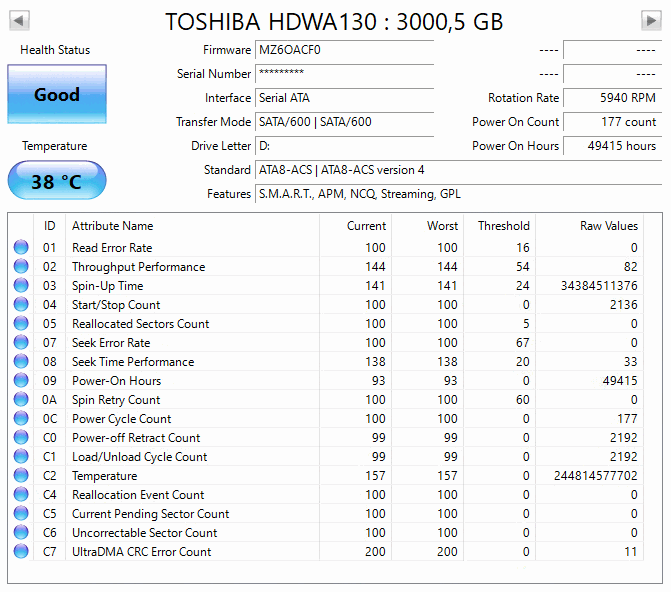Click the status orb for Temperature attribute
This screenshot has height=592, width=671.
(x=21, y=475)
